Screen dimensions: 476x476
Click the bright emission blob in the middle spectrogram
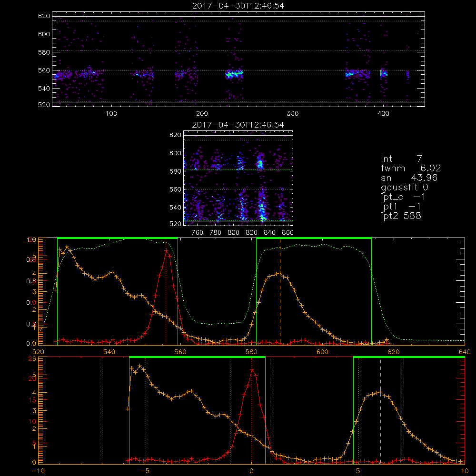(260, 164)
